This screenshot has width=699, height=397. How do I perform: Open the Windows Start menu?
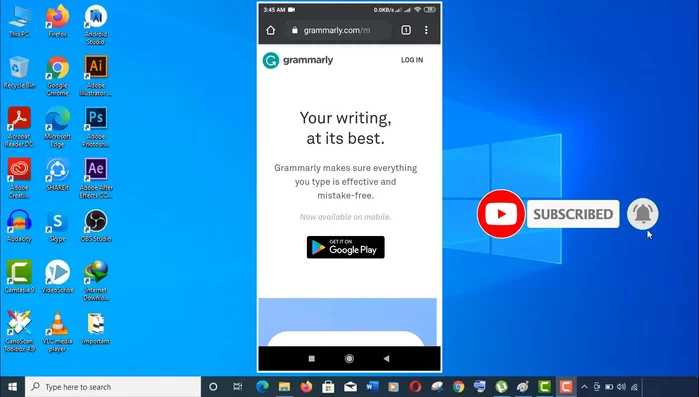(x=12, y=387)
